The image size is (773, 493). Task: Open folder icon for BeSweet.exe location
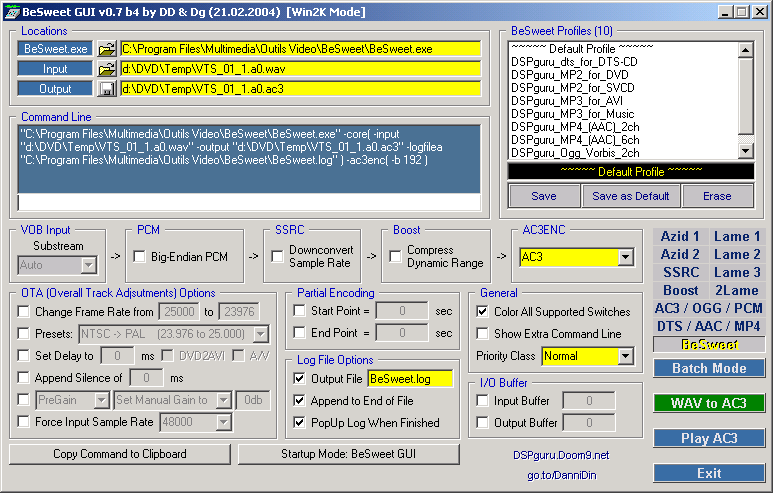pos(106,49)
